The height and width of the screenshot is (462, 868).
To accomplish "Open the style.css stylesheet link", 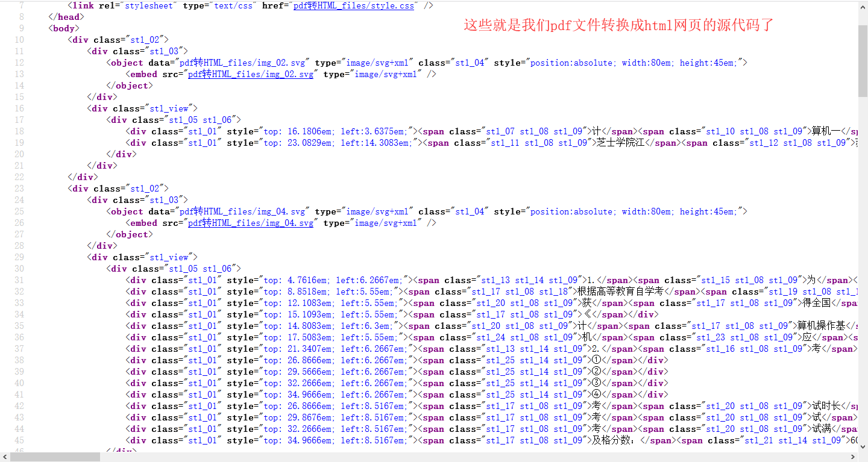I will [x=354, y=5].
